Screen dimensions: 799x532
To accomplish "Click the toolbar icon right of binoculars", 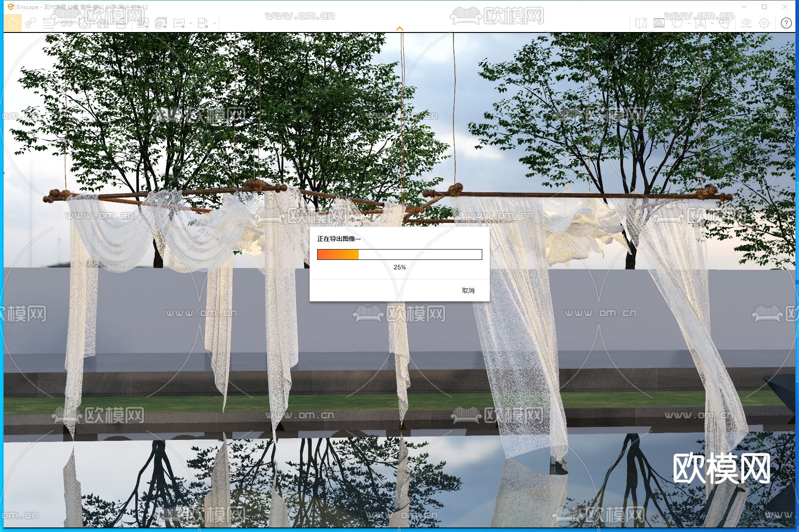I will [85, 23].
